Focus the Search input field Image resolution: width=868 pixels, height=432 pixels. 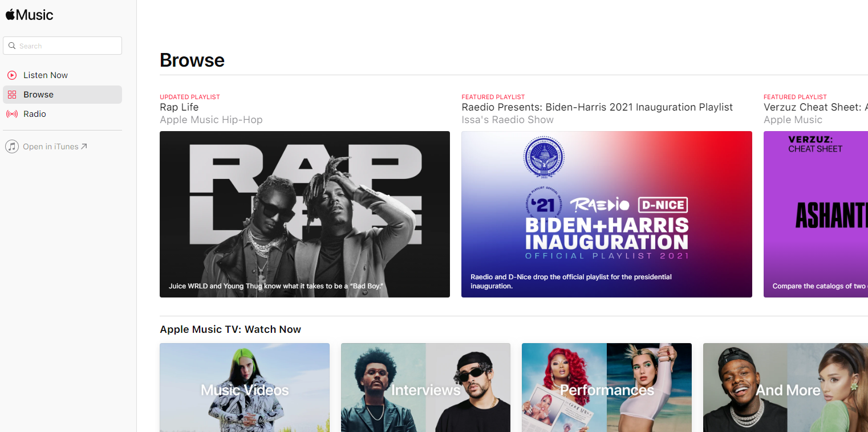(62, 46)
